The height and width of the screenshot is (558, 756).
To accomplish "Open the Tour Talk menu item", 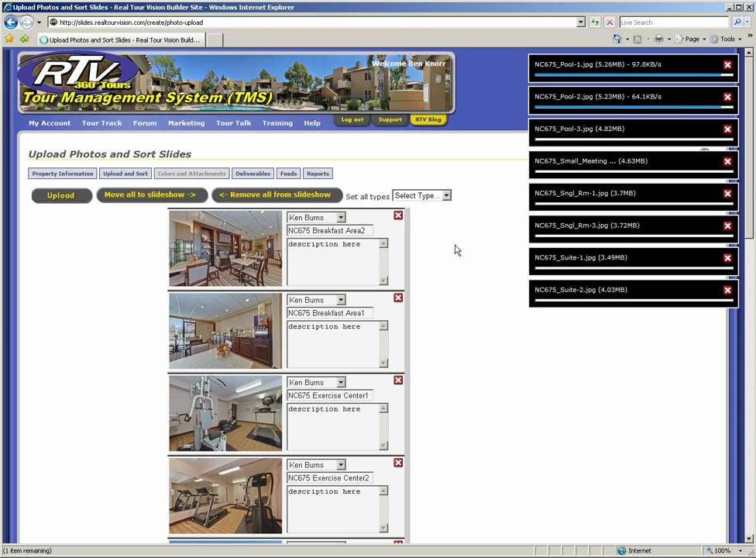I will [x=234, y=123].
